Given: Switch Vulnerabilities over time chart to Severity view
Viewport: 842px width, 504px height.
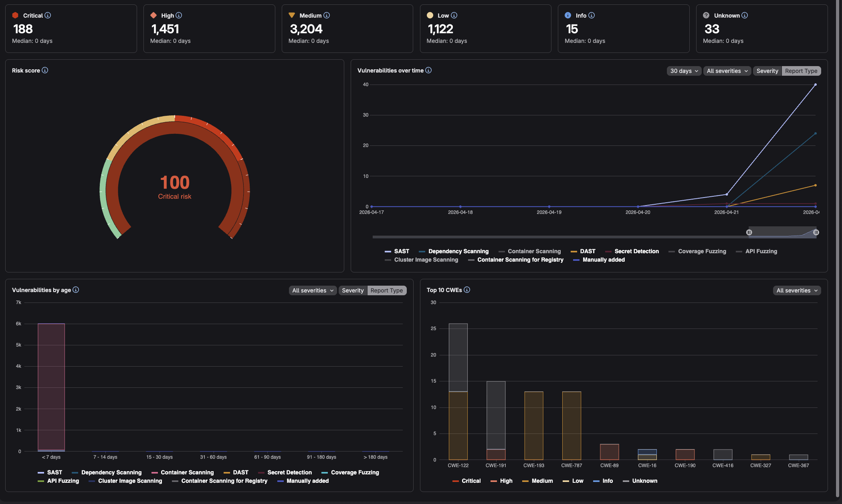Looking at the screenshot, I should coord(767,71).
